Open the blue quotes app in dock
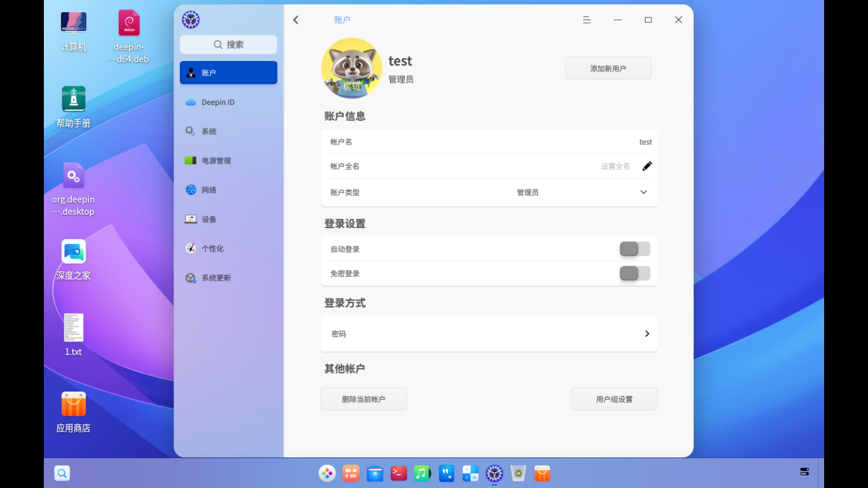This screenshot has width=868, height=488. [x=447, y=473]
